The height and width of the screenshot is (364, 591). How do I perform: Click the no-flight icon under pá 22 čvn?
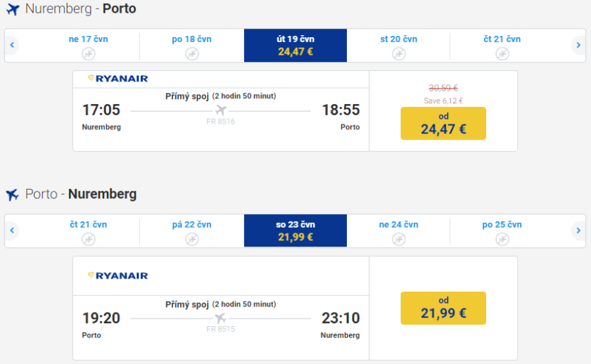point(191,240)
